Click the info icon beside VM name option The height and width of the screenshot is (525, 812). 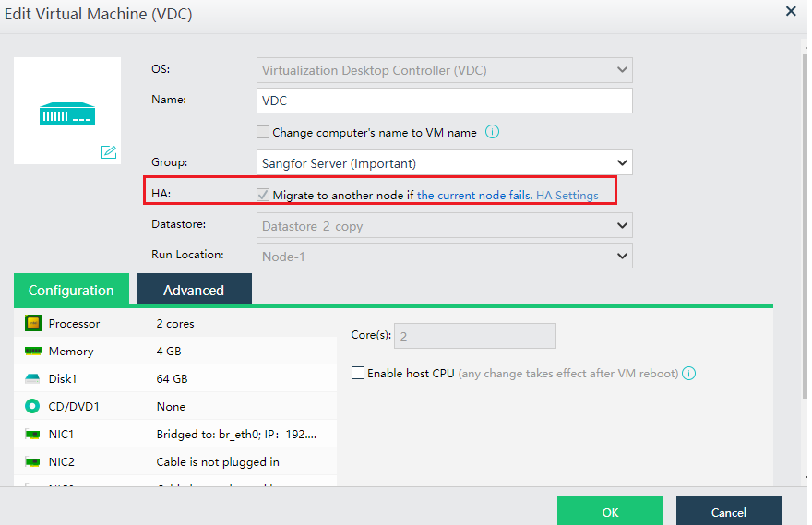(492, 132)
